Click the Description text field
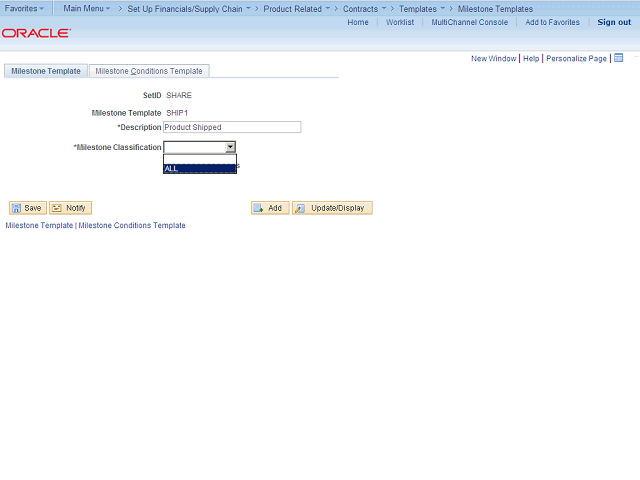This screenshot has height=480, width=640. [x=232, y=127]
